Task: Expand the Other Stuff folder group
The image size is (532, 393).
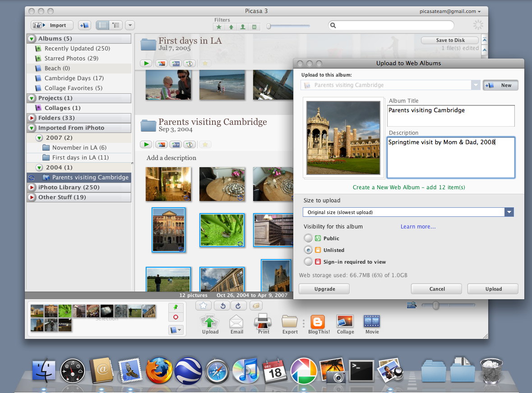Action: (31, 197)
